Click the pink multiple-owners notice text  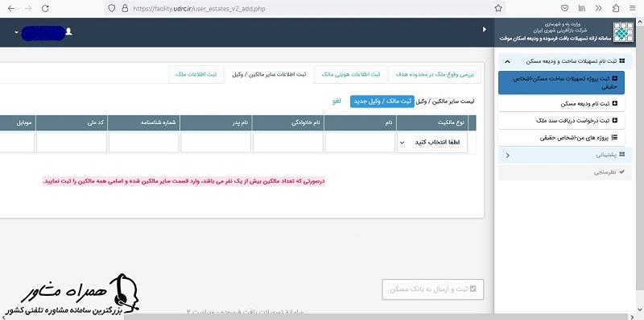pyautogui.click(x=184, y=181)
